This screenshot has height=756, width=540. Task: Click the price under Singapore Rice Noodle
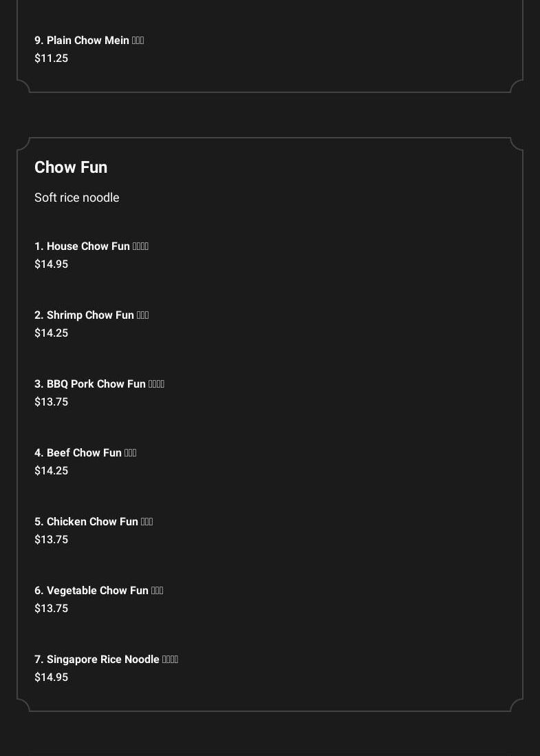[x=52, y=678]
